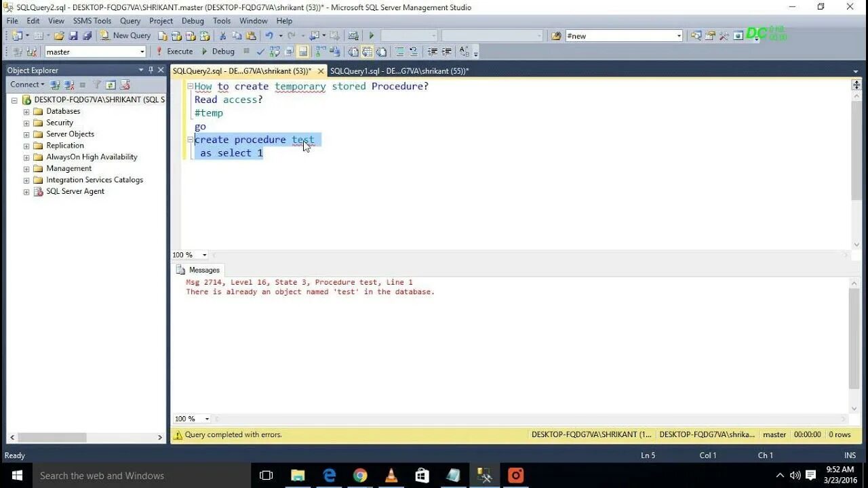Click the Find in Files icon beside #new box

[x=556, y=35]
